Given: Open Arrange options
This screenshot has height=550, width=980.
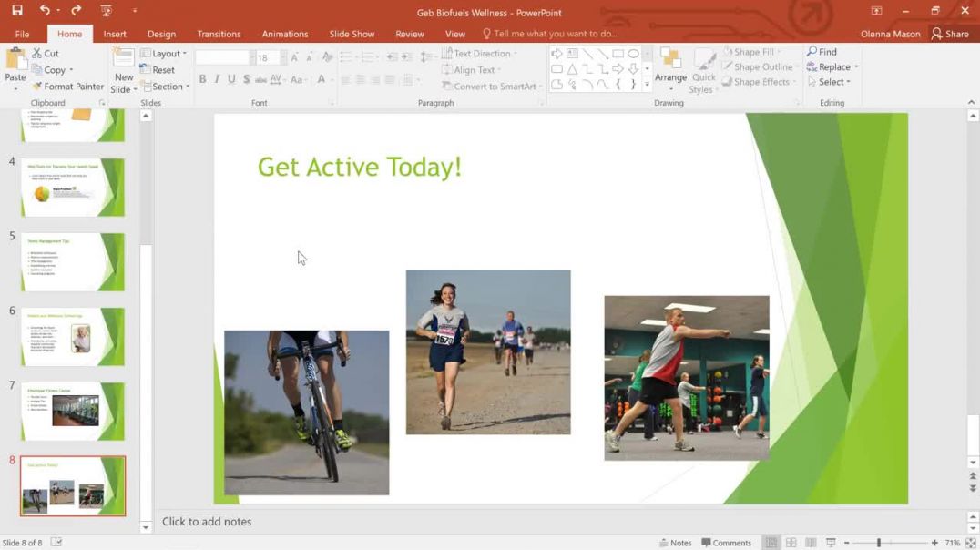Looking at the screenshot, I should point(670,69).
